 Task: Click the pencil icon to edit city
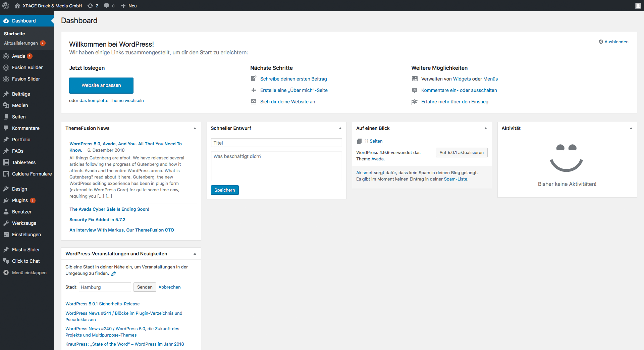(114, 274)
